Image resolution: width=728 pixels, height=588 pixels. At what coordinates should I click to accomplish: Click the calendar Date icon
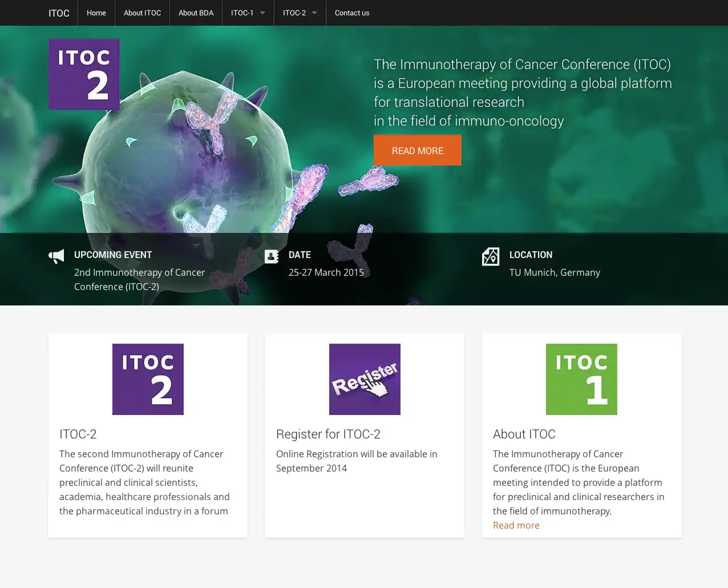(x=272, y=256)
